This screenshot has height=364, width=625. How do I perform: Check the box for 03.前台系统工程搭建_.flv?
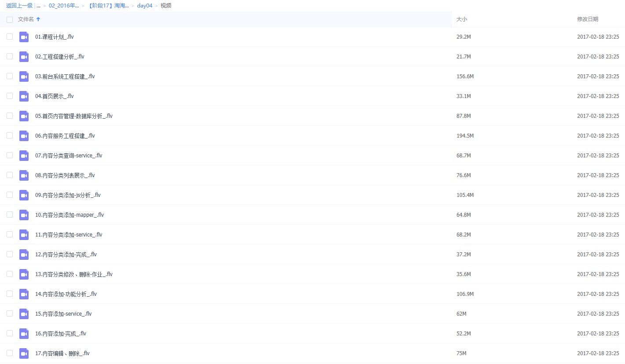[x=10, y=76]
